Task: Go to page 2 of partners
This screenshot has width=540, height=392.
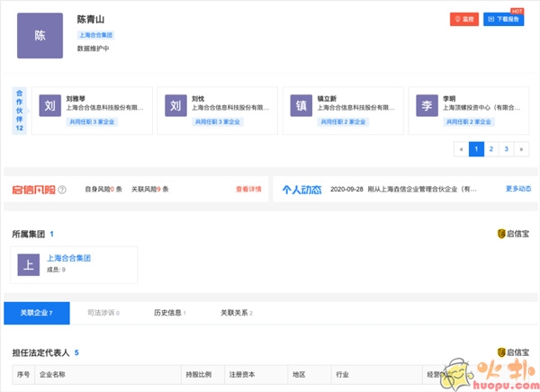Action: point(491,149)
